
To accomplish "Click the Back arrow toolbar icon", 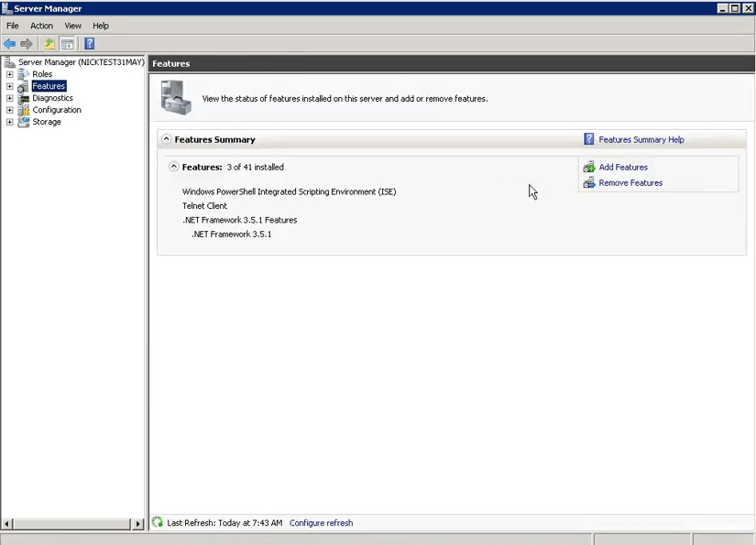I will click(x=10, y=44).
